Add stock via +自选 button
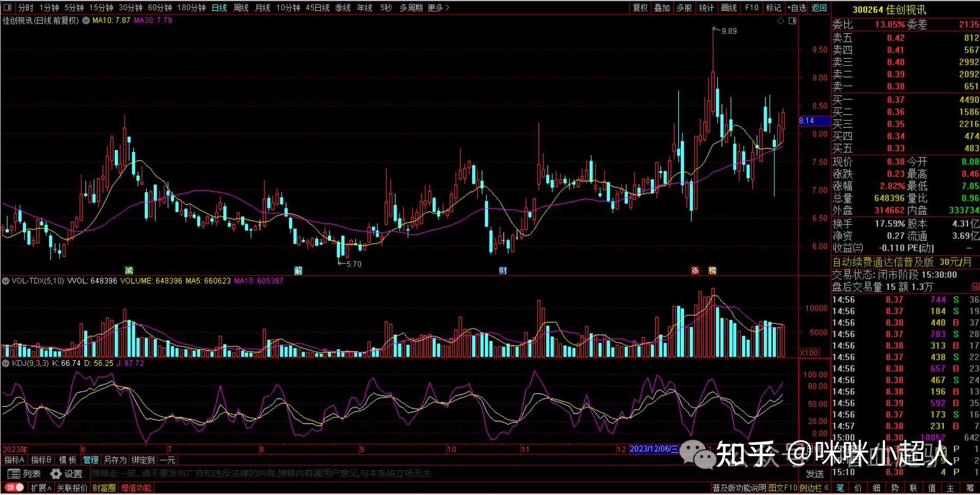Image resolution: width=980 pixels, height=495 pixels. [797, 8]
